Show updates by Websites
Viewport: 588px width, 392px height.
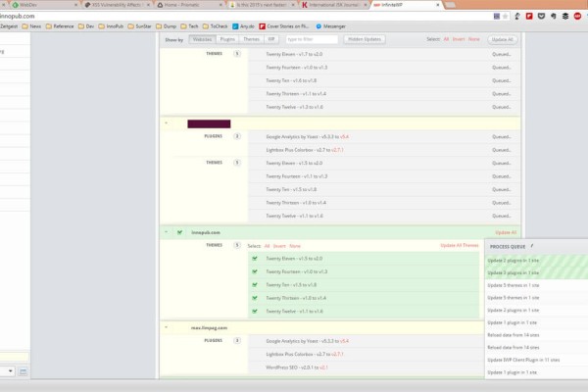tap(202, 39)
